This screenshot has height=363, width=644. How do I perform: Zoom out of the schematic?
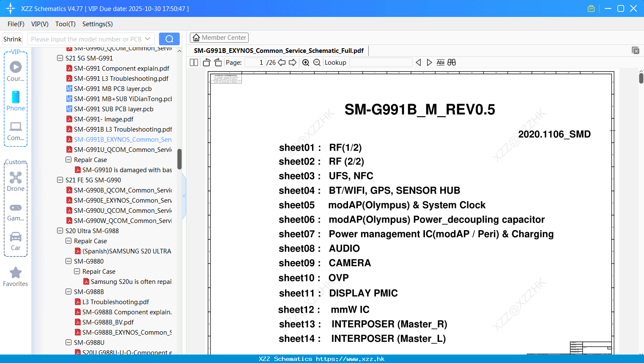click(317, 62)
